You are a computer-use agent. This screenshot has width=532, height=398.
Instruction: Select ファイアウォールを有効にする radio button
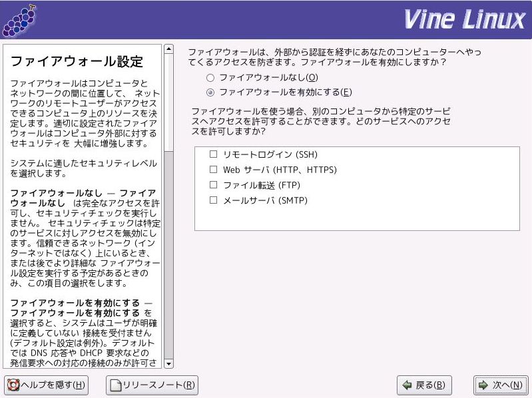[210, 93]
